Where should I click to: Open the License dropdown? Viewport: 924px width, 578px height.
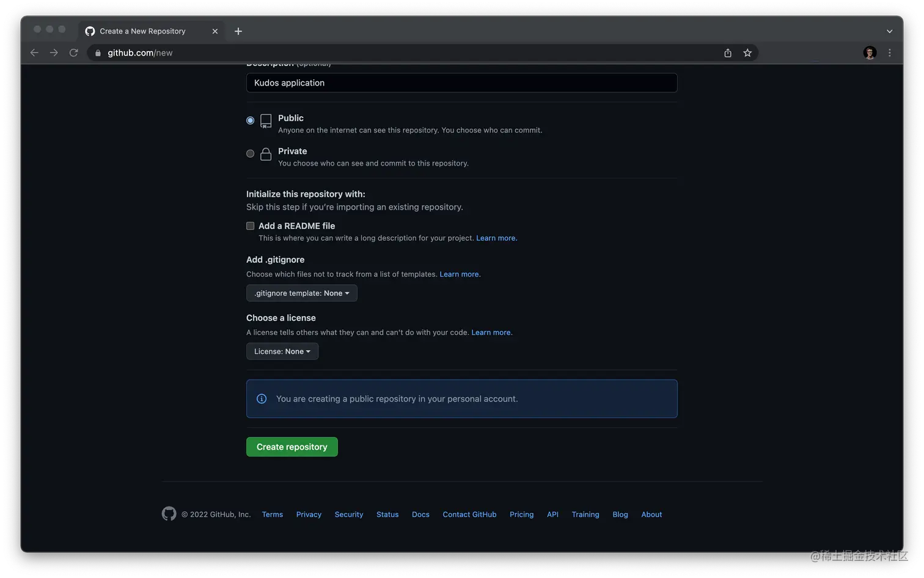[282, 351]
